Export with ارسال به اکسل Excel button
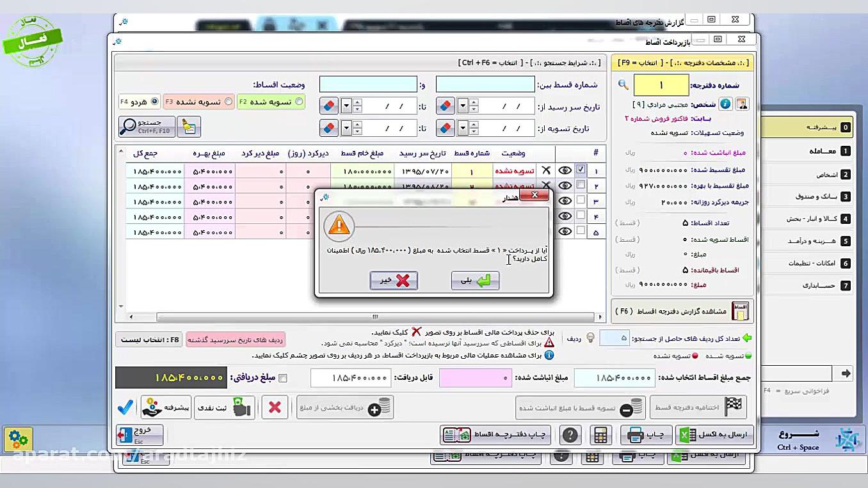 pos(714,435)
